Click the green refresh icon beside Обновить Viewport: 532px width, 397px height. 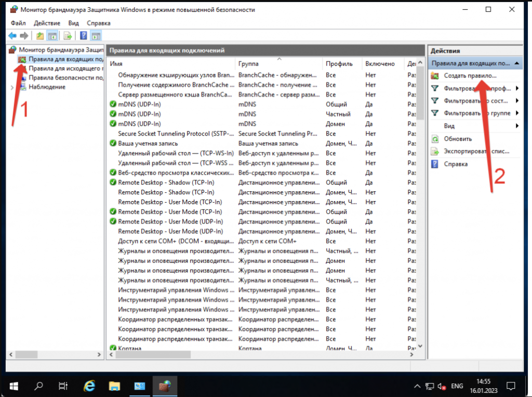pos(435,139)
